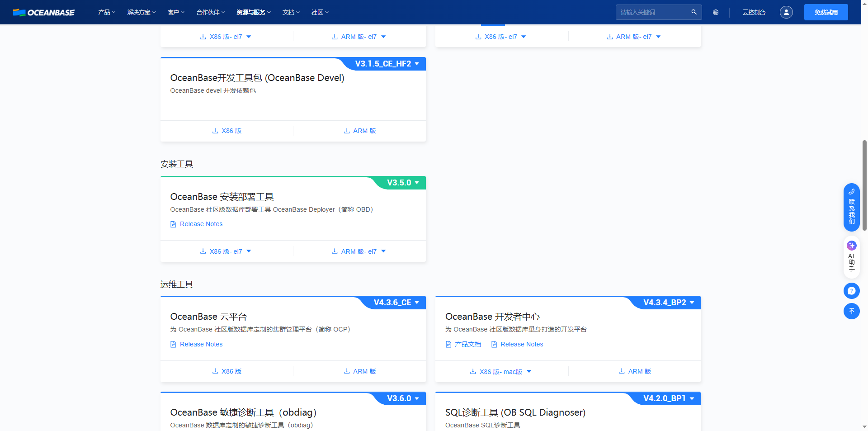
Task: Click the 'OceanBase devel 开发依赖包' description
Action: click(213, 90)
